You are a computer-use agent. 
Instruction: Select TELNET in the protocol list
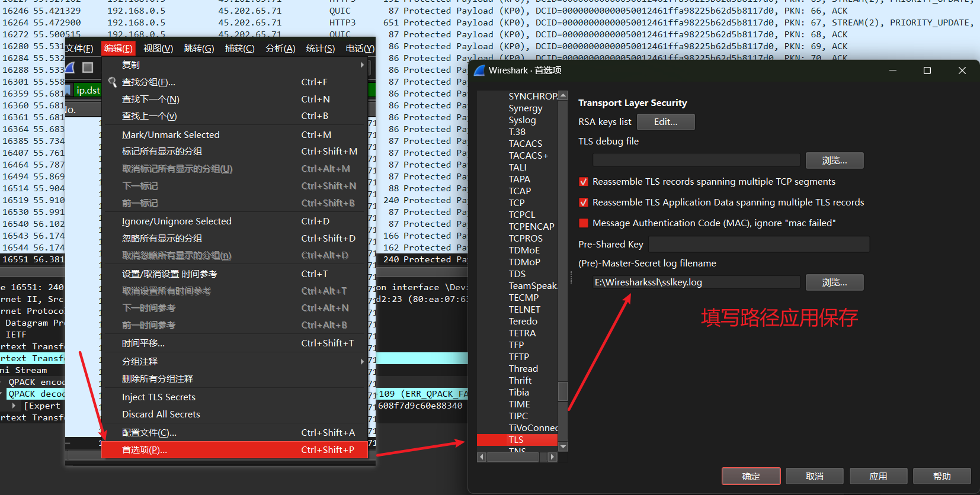pos(524,310)
